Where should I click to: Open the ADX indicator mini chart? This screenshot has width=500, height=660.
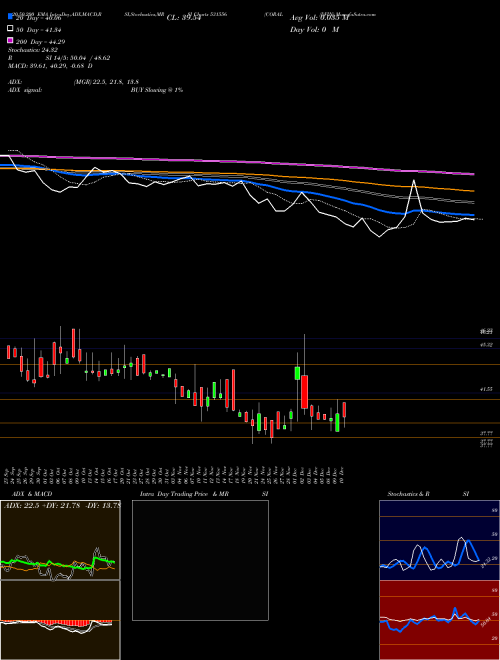(60, 540)
